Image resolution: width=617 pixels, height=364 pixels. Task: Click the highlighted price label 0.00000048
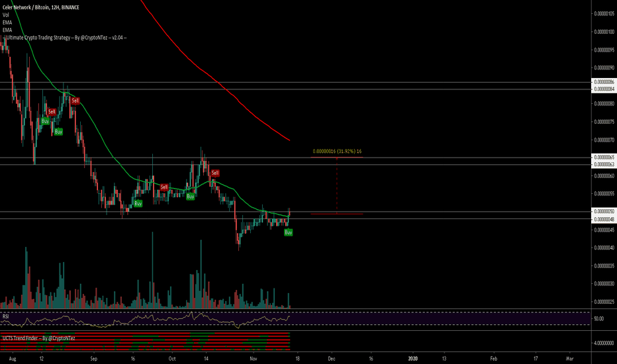click(x=604, y=219)
